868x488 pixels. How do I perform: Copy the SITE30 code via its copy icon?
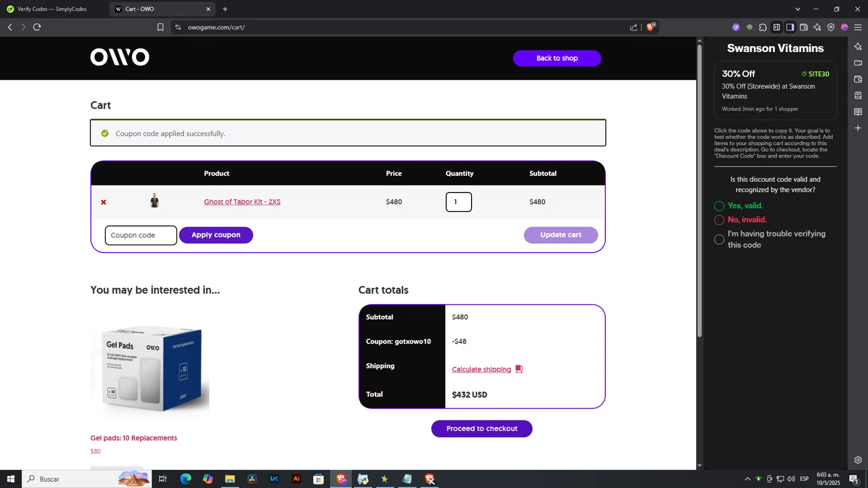tap(804, 74)
